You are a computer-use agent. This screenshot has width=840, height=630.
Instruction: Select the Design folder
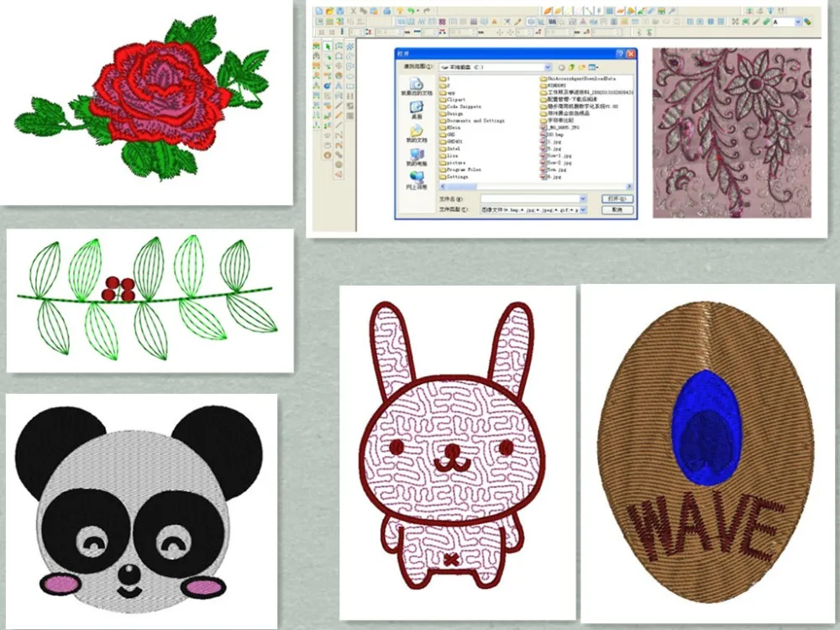coord(450,113)
